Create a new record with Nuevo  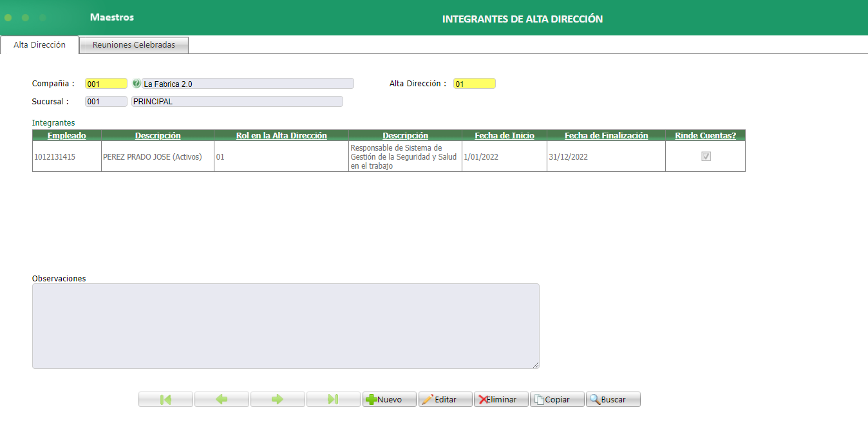[389, 399]
